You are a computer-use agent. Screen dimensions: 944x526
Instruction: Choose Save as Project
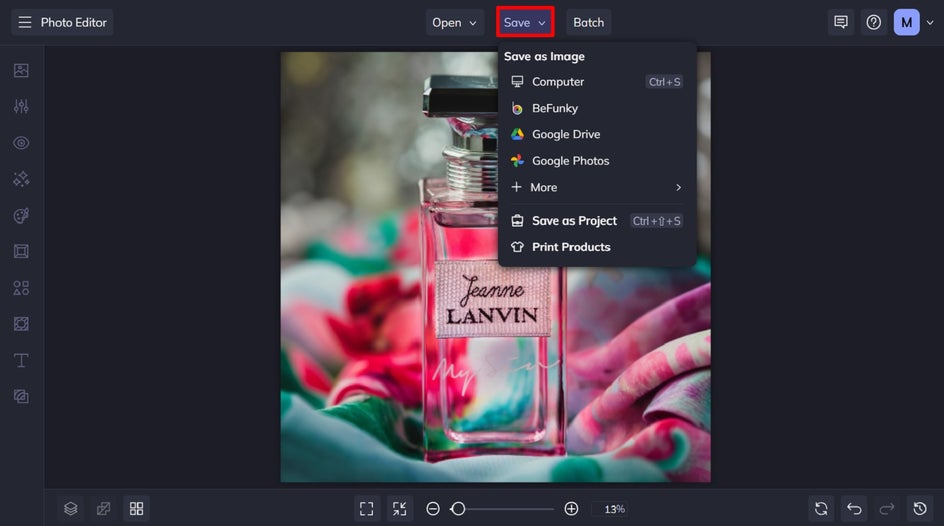597,221
